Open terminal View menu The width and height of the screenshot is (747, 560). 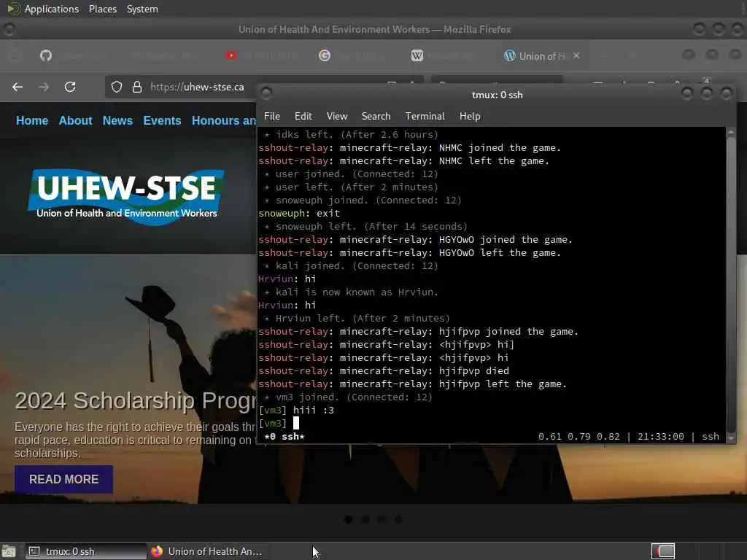337,116
